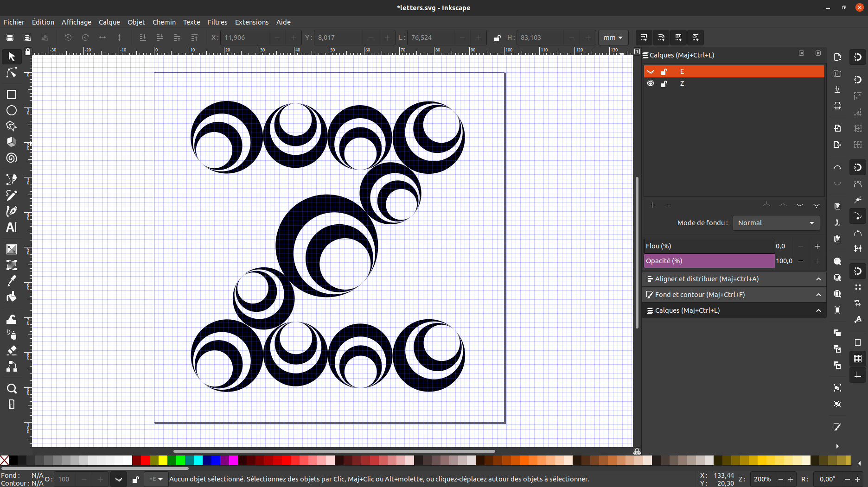The width and height of the screenshot is (868, 487).
Task: Select the Spiral tool
Action: coord(12,158)
